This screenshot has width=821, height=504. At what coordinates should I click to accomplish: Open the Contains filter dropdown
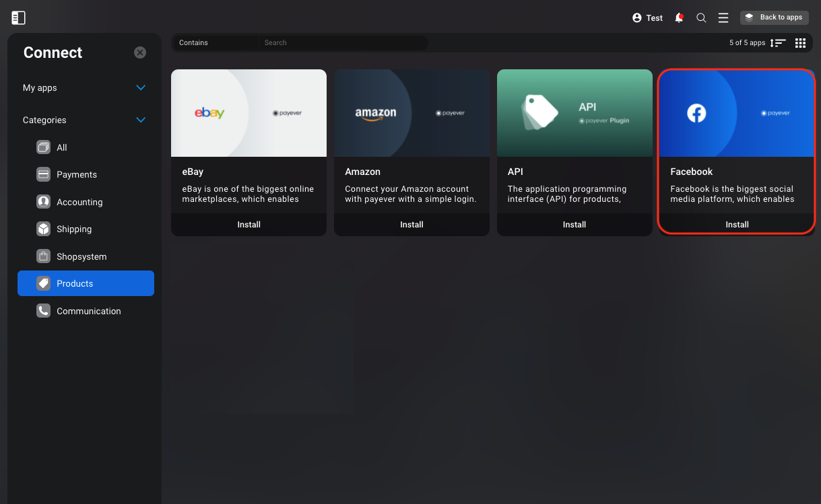pyautogui.click(x=216, y=42)
